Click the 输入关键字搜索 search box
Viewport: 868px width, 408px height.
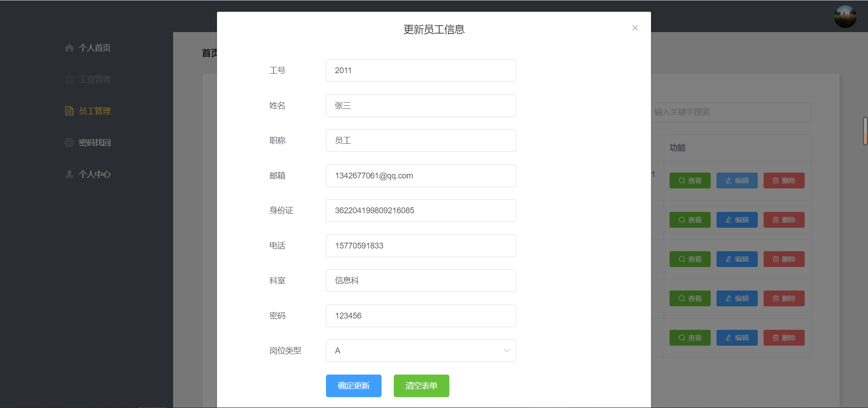(731, 112)
